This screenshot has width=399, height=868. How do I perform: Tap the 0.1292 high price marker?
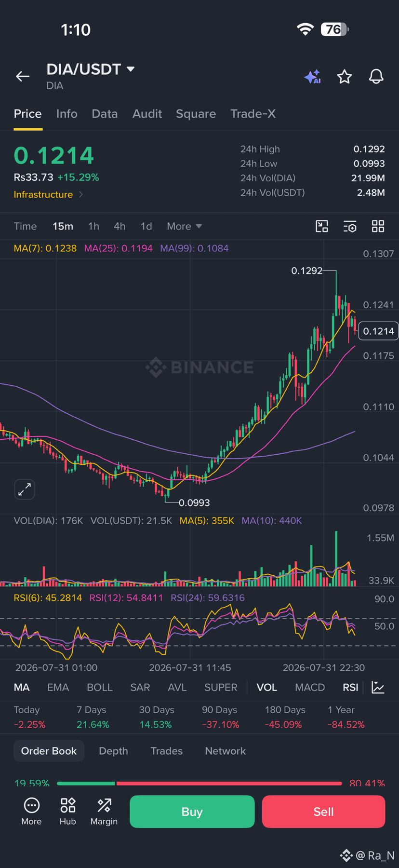point(307,271)
